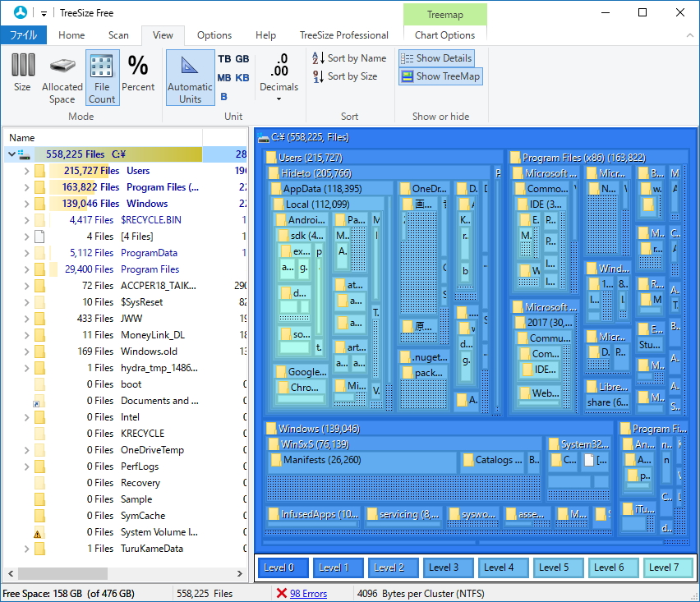Click the Level 4 color legend
Viewport: 700px width, 602px height.
point(503,568)
